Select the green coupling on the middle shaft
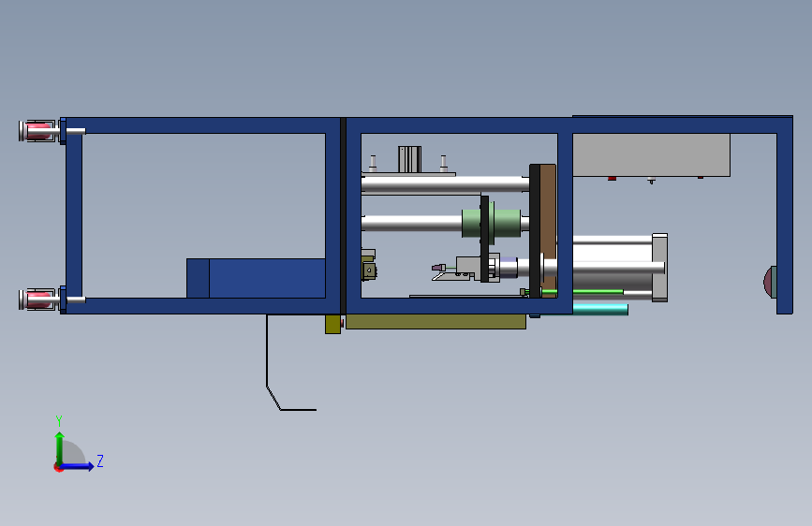This screenshot has height=526, width=812. click(492, 223)
